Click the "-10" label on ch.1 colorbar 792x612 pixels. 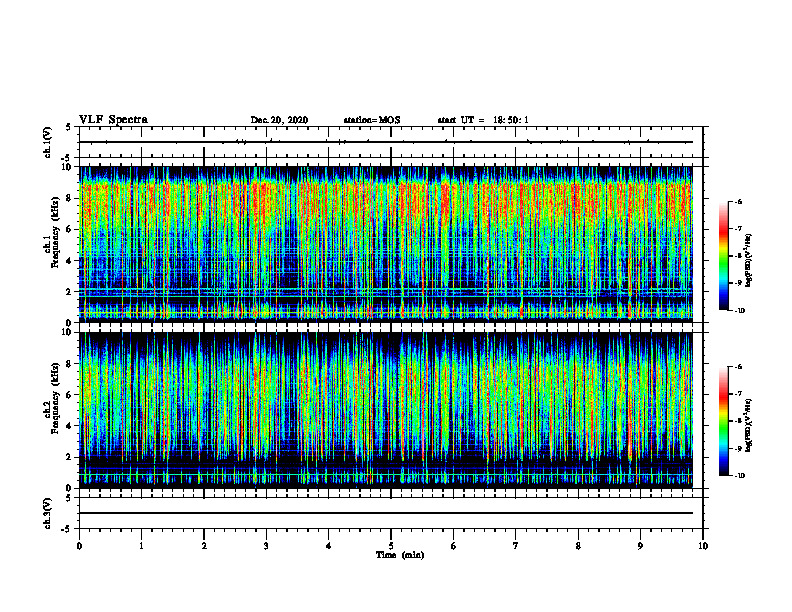pos(738,311)
